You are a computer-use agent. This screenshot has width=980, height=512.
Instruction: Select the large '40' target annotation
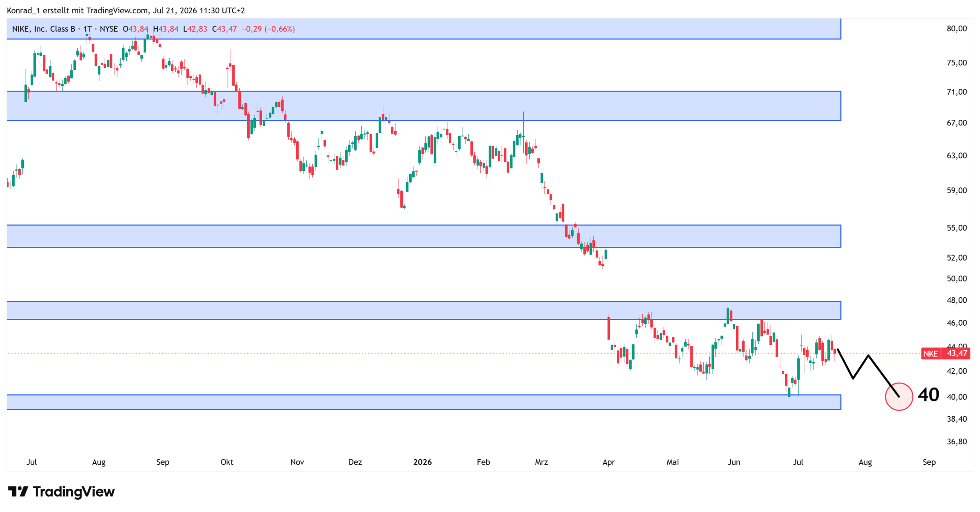click(928, 395)
